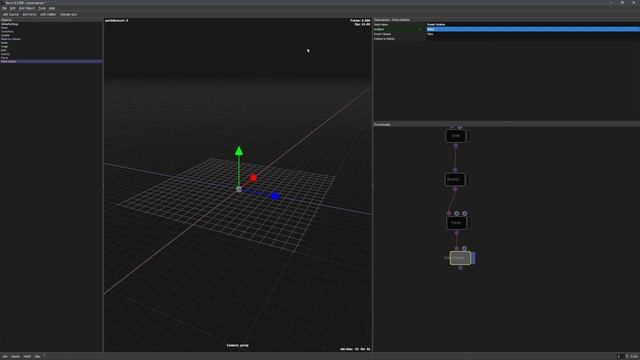Select the highlighted Point Solver node
The width and height of the screenshot is (640, 360).
coord(460,258)
